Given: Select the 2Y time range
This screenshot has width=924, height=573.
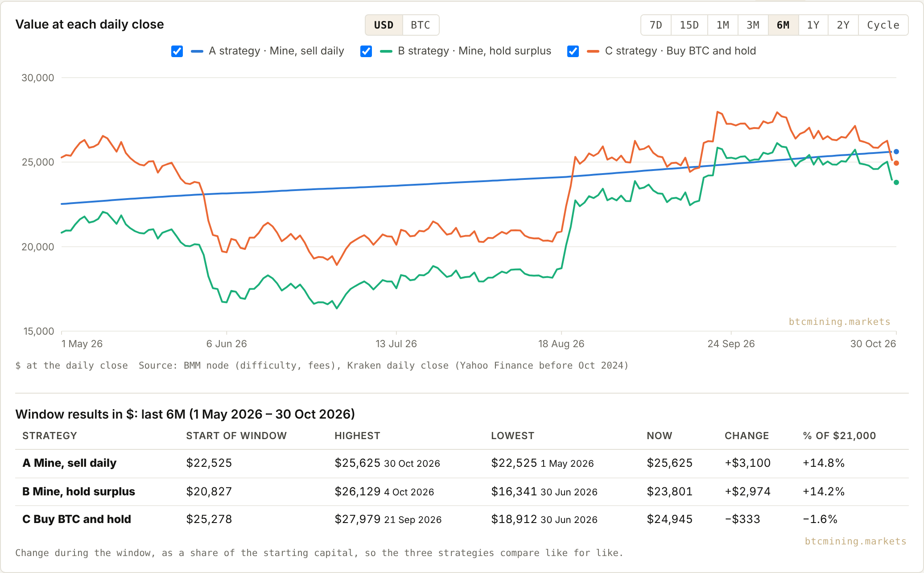Looking at the screenshot, I should click(x=843, y=25).
